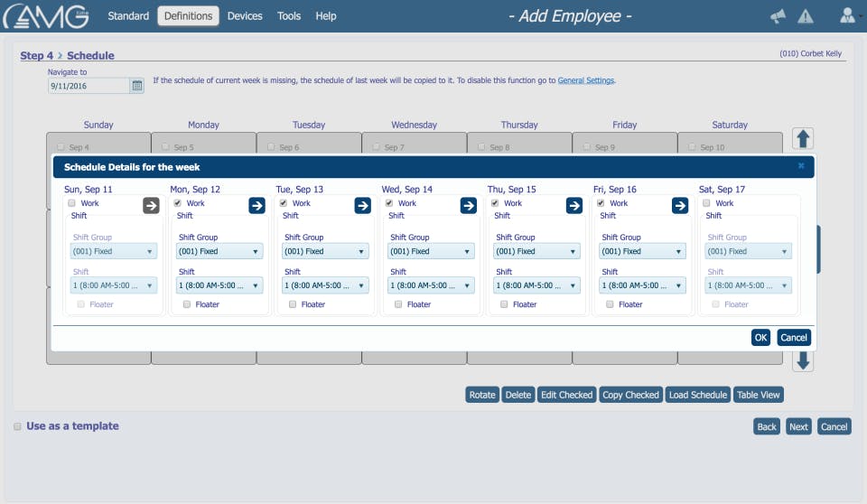Check Use as a template
The image size is (867, 504).
(x=18, y=426)
